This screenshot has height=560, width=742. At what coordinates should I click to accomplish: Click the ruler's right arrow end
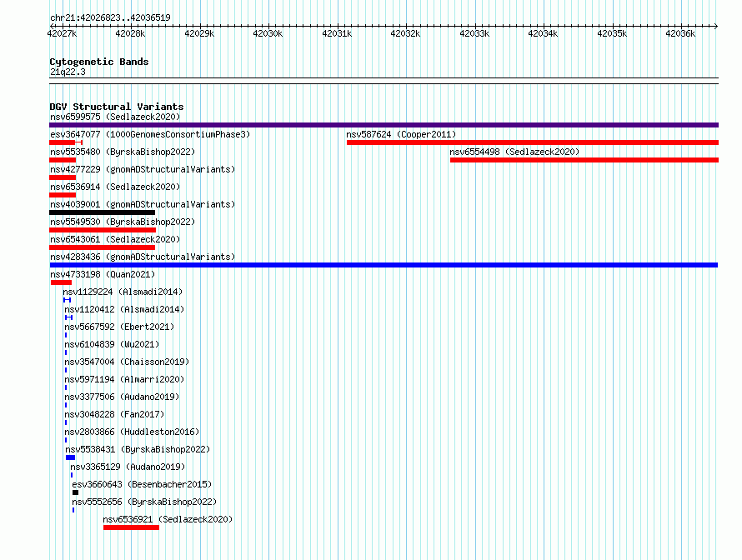tap(716, 26)
